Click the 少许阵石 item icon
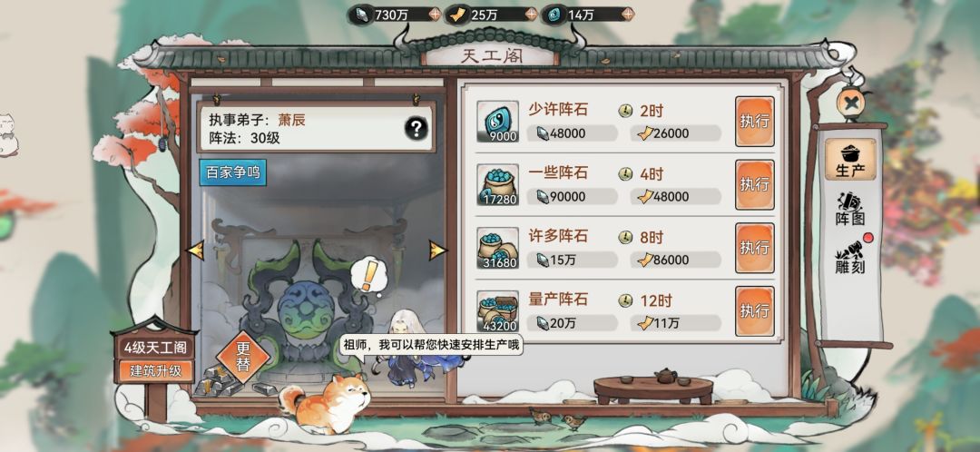980x452 pixels. tap(497, 122)
